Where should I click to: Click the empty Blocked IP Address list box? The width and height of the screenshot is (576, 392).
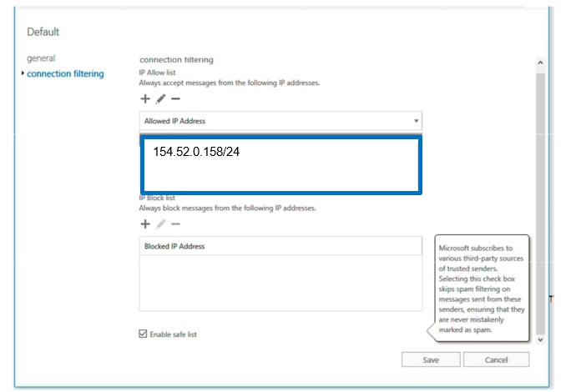[280, 283]
